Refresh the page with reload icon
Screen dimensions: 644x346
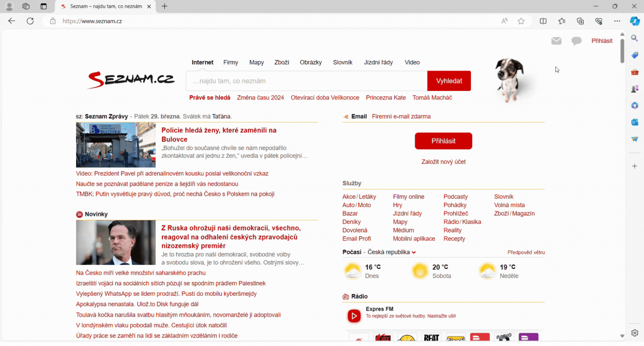[x=30, y=21]
